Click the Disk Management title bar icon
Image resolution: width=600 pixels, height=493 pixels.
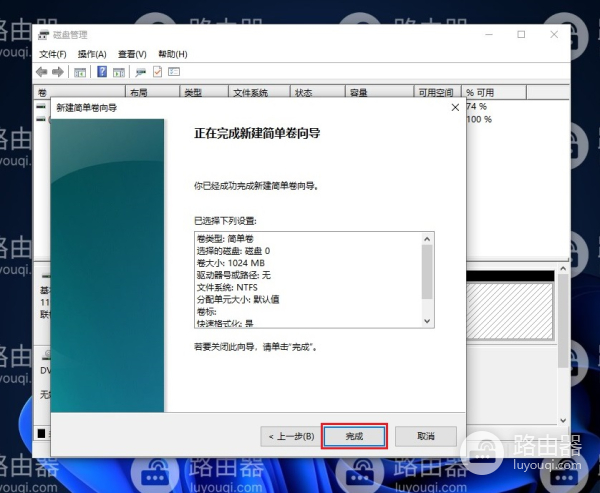[44, 34]
